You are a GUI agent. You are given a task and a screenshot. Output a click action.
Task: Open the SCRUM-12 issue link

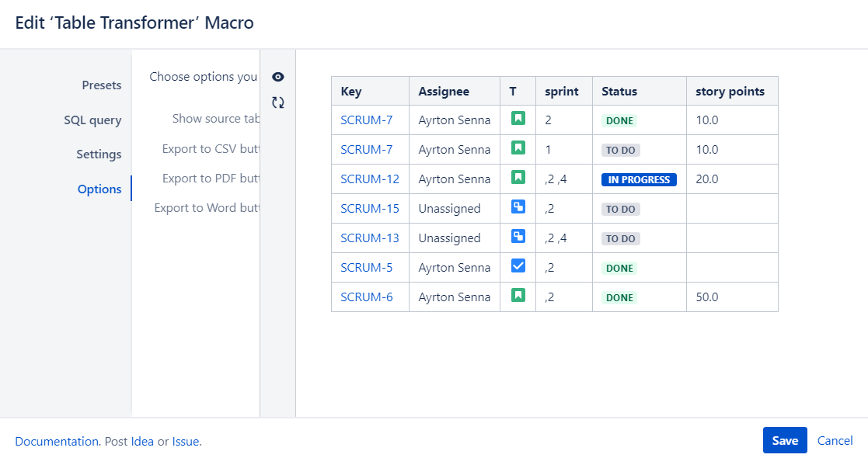(x=370, y=179)
